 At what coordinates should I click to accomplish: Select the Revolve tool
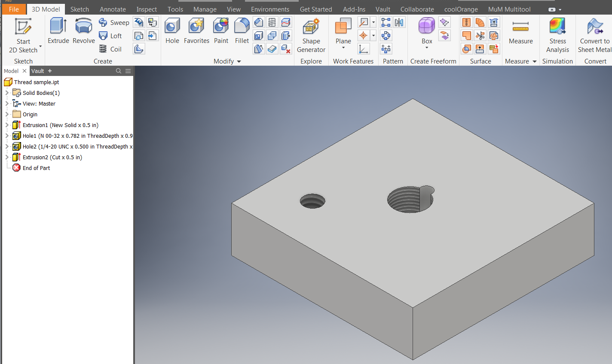coord(83,30)
